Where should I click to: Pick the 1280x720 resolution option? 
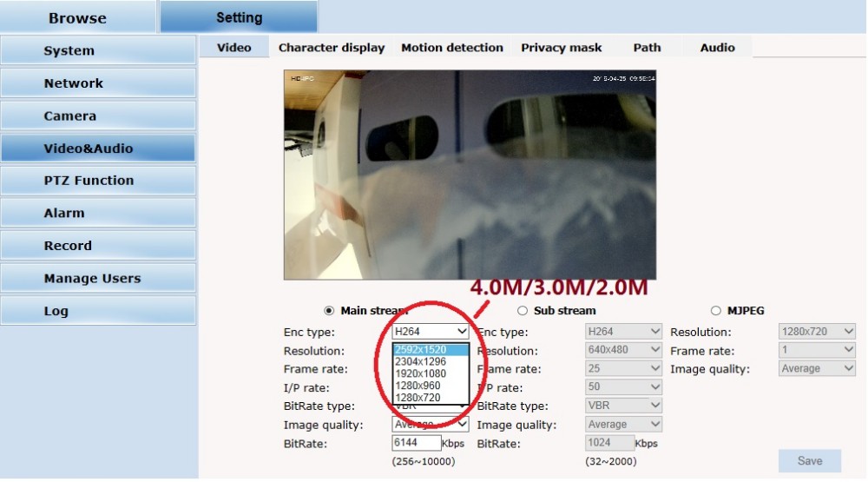pyautogui.click(x=418, y=398)
